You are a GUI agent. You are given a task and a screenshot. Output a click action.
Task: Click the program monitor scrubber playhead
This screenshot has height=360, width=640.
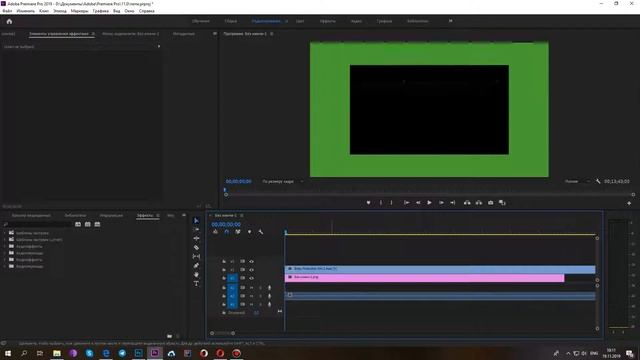coord(225,190)
